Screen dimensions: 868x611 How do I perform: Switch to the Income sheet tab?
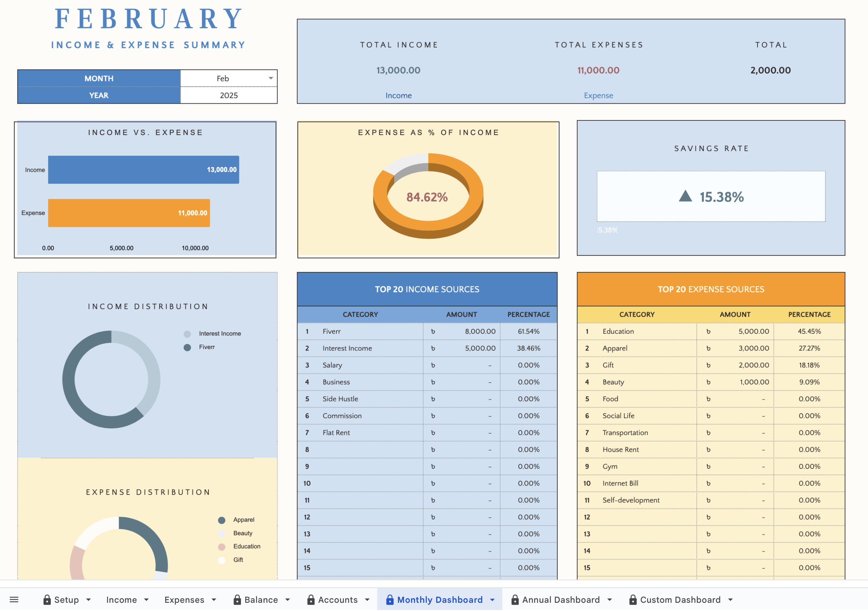pos(121,600)
